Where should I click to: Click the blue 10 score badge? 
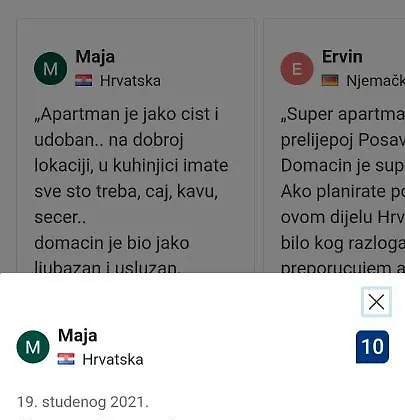[x=372, y=347]
